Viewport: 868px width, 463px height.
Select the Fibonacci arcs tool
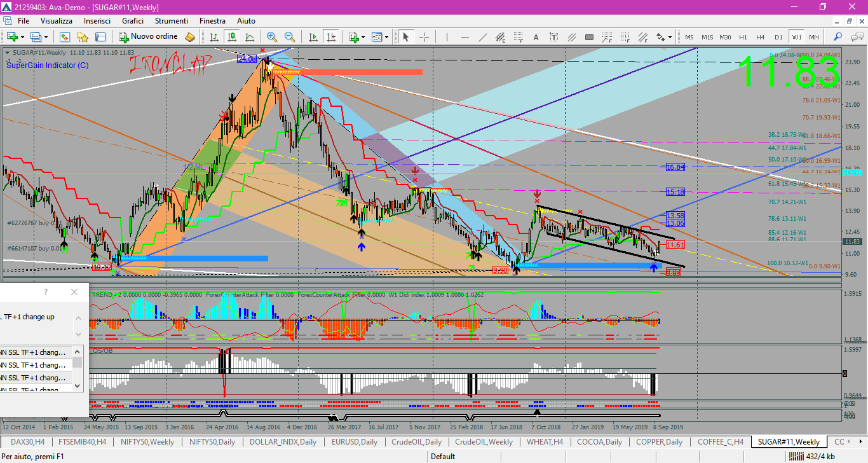609,37
